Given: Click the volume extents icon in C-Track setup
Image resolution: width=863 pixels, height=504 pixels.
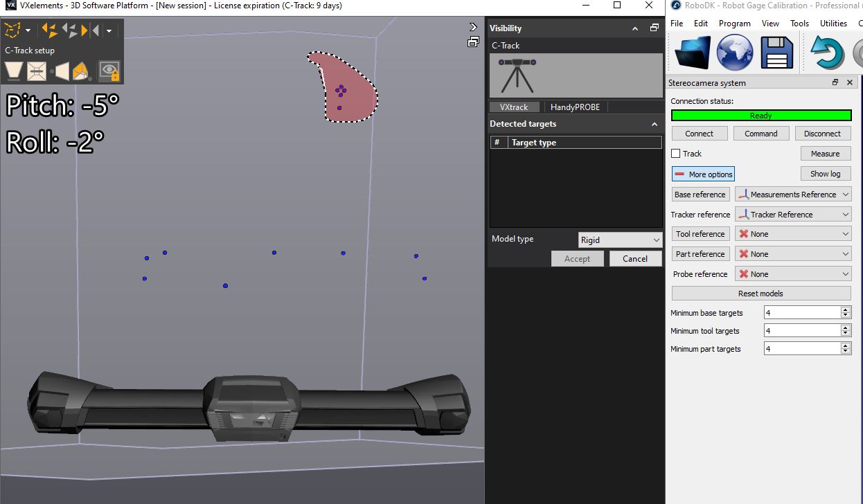Looking at the screenshot, I should click(36, 71).
